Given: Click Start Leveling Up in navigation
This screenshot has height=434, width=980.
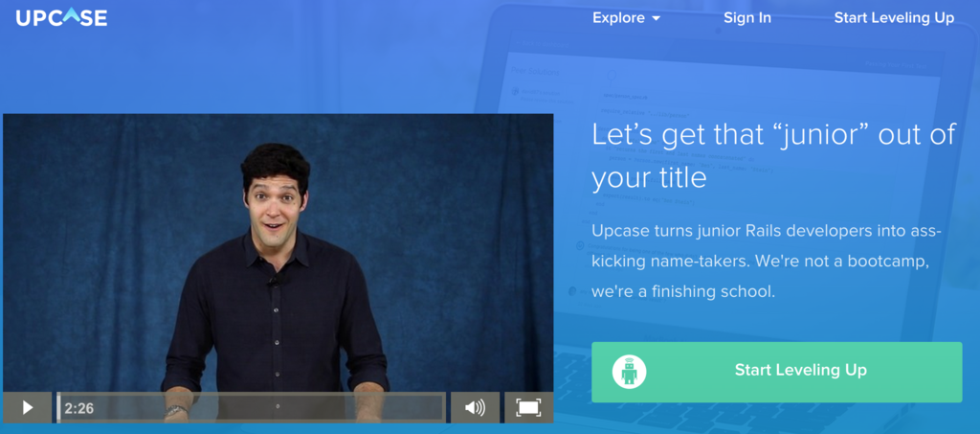Looking at the screenshot, I should pos(894,18).
